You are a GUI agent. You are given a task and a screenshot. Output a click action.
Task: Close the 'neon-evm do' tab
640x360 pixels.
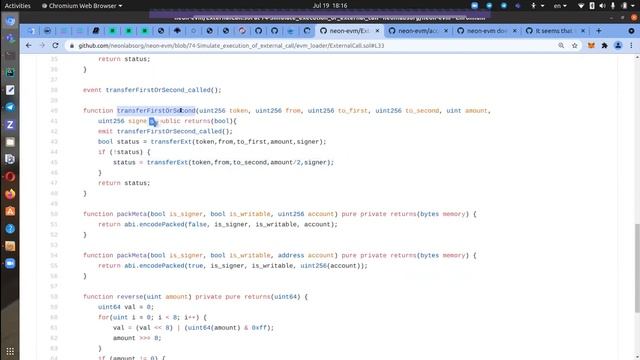[x=514, y=31]
